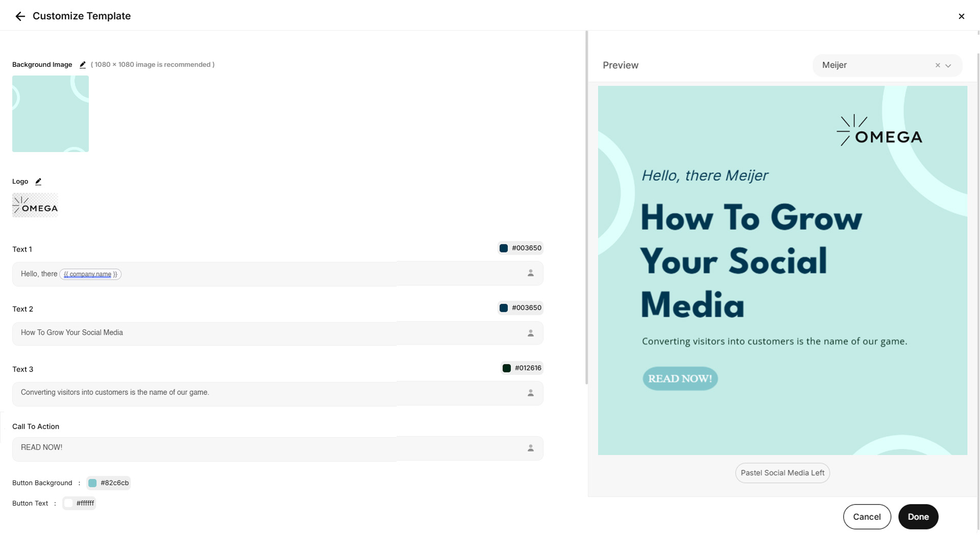
Task: Expand the Meijer preview dropdown chevron
Action: (x=948, y=65)
